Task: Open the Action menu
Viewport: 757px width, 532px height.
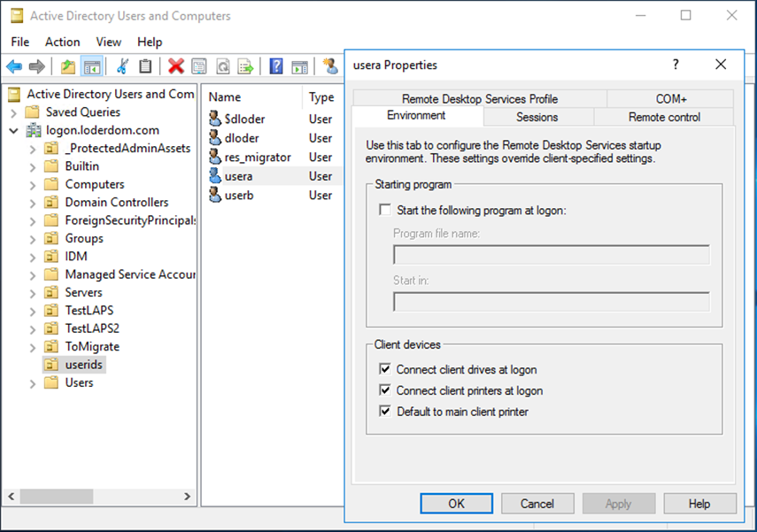Action: click(x=62, y=42)
